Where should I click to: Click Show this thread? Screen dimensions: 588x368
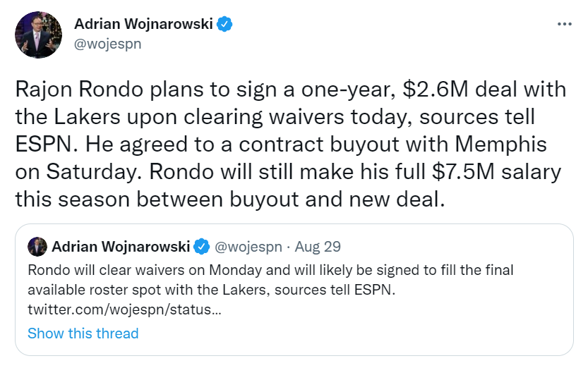click(x=83, y=333)
